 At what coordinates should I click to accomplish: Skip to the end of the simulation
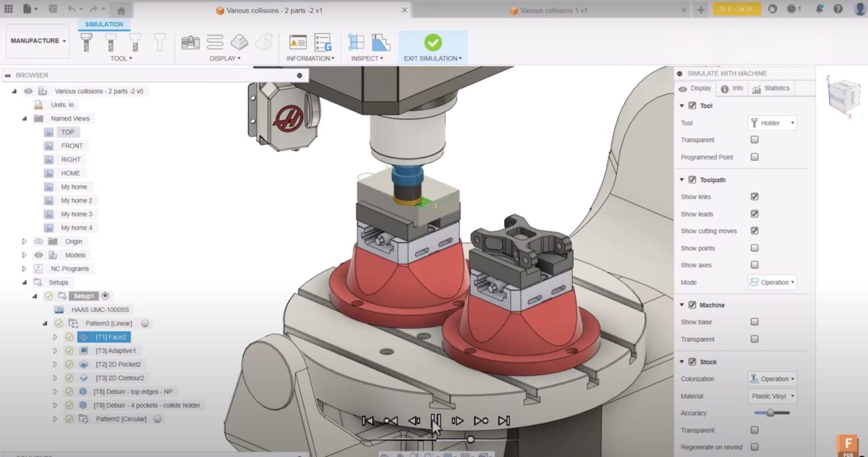pos(504,420)
